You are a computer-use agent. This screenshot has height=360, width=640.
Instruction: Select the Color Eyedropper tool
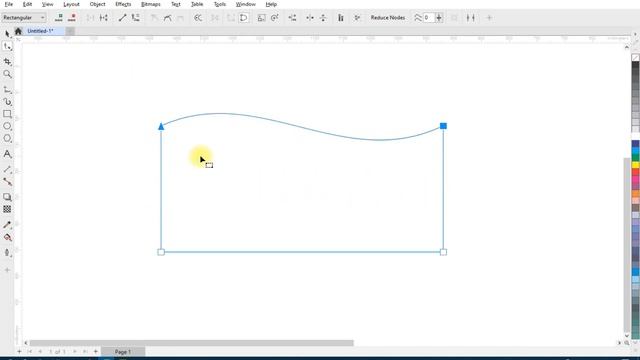click(x=7, y=225)
